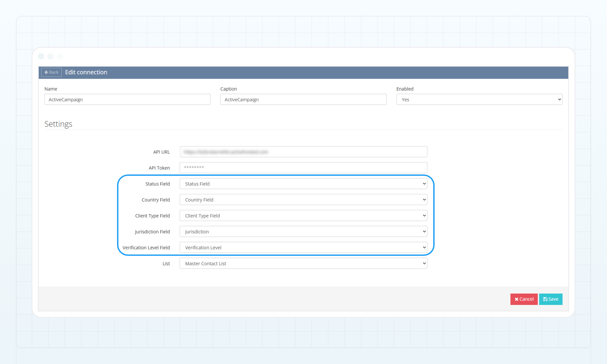Click the red Cancel button
This screenshot has width=607, height=364.
(x=524, y=299)
